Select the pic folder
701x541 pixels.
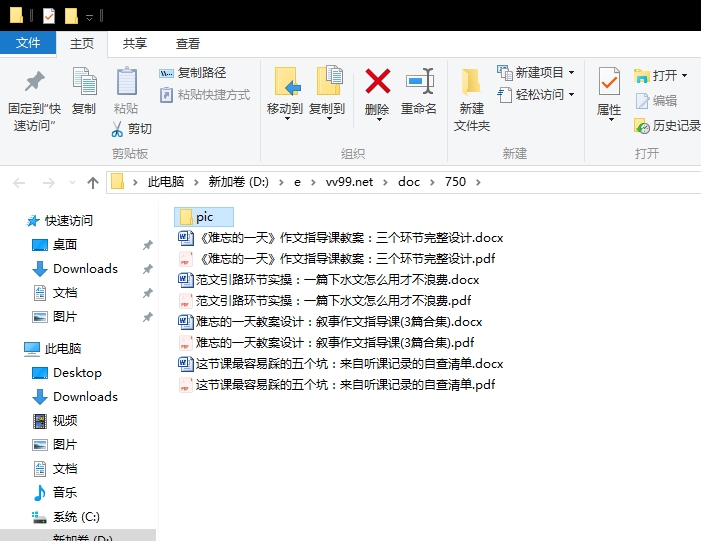coord(204,217)
